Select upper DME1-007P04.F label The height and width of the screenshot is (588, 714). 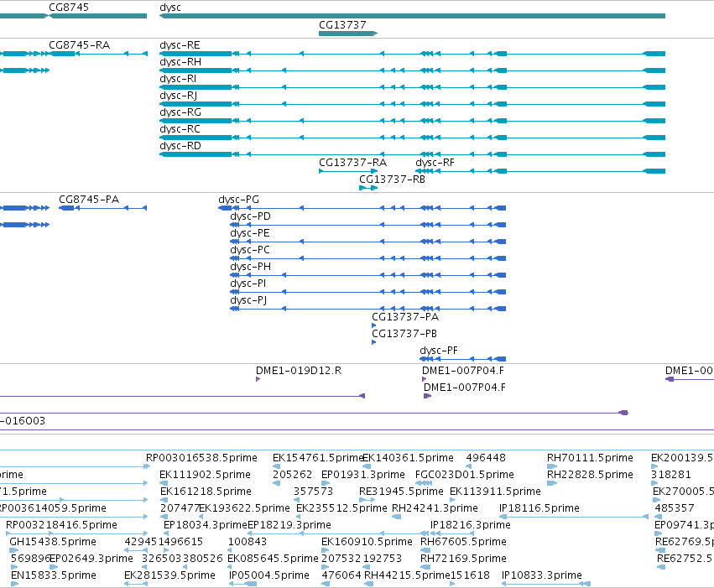pos(463,371)
